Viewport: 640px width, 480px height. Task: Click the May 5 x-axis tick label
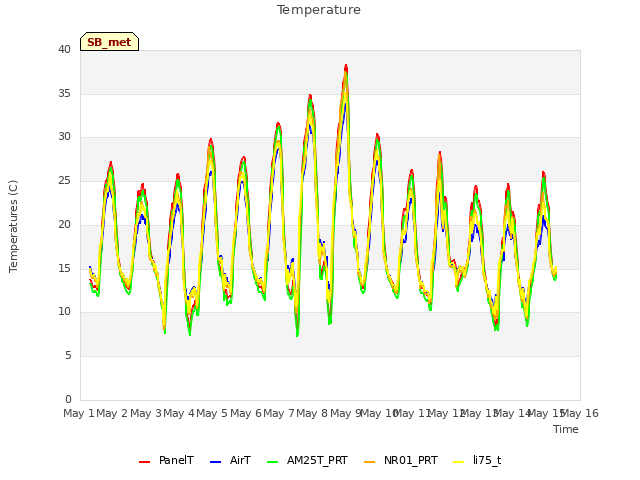point(212,413)
